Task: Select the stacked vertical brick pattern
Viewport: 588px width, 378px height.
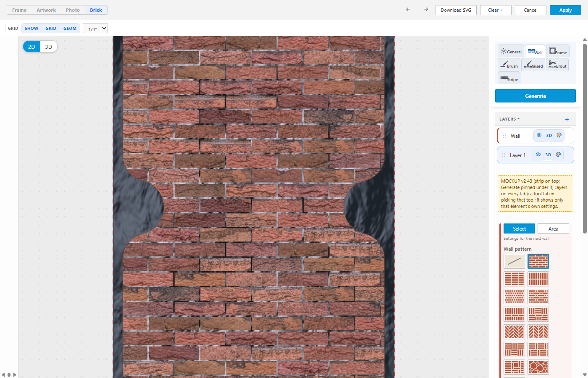Action: pos(538,279)
